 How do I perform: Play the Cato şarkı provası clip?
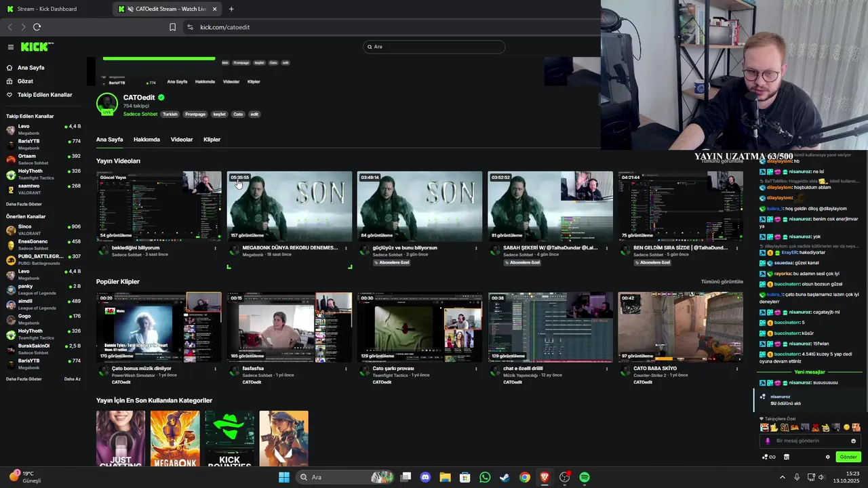coord(420,327)
